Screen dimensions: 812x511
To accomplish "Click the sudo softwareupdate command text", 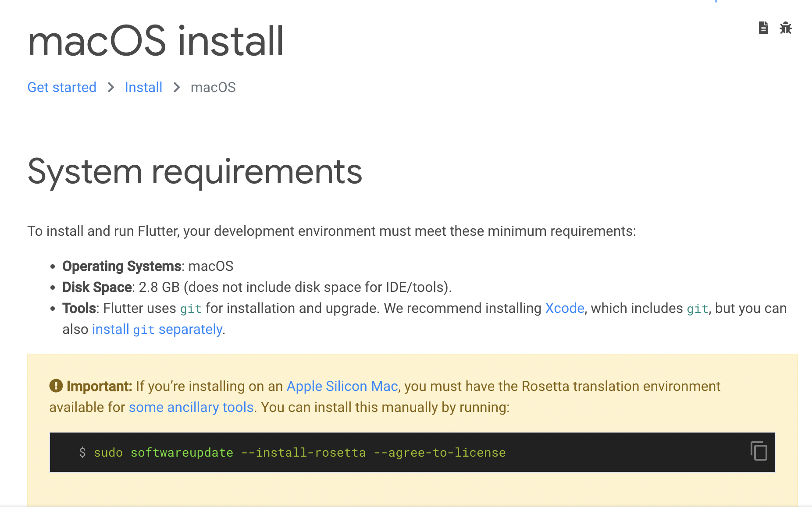I will pos(299,452).
